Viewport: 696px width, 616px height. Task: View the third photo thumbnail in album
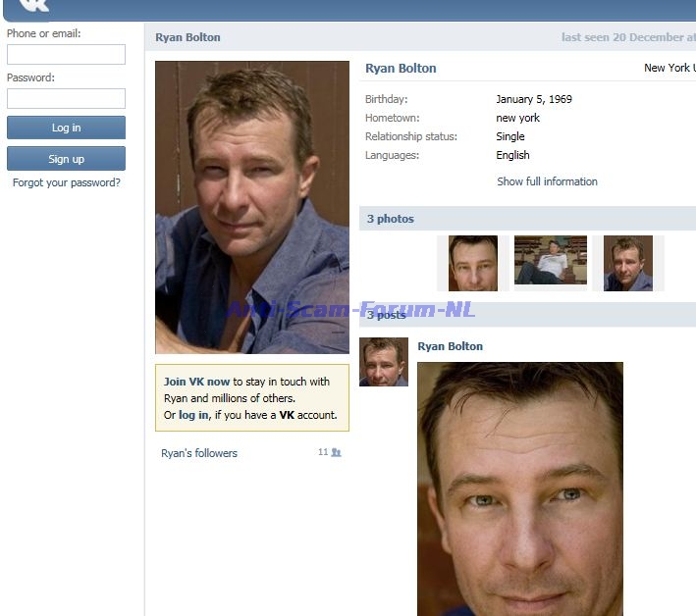pyautogui.click(x=628, y=263)
